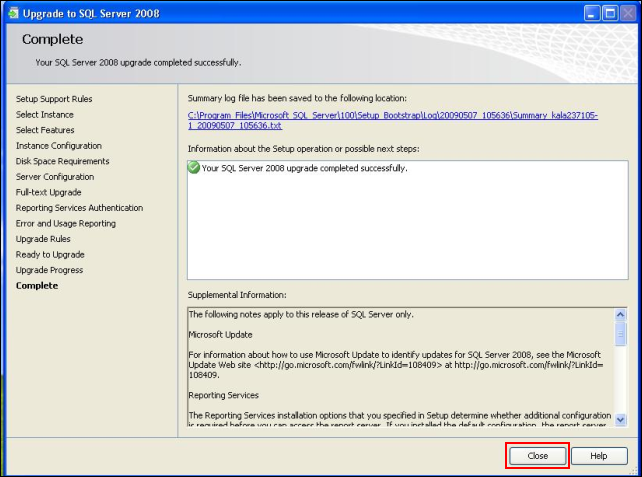Select the bold Complete step
Image resolution: width=642 pixels, height=477 pixels.
37,285
